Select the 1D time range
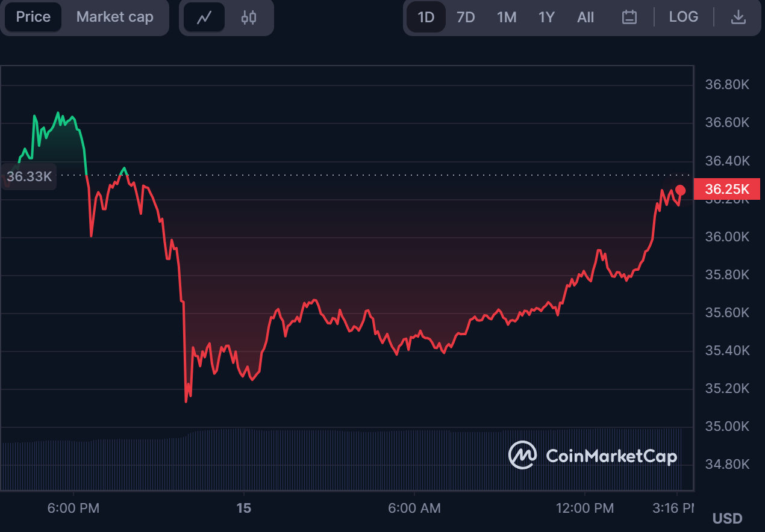The width and height of the screenshot is (765, 532). point(426,17)
